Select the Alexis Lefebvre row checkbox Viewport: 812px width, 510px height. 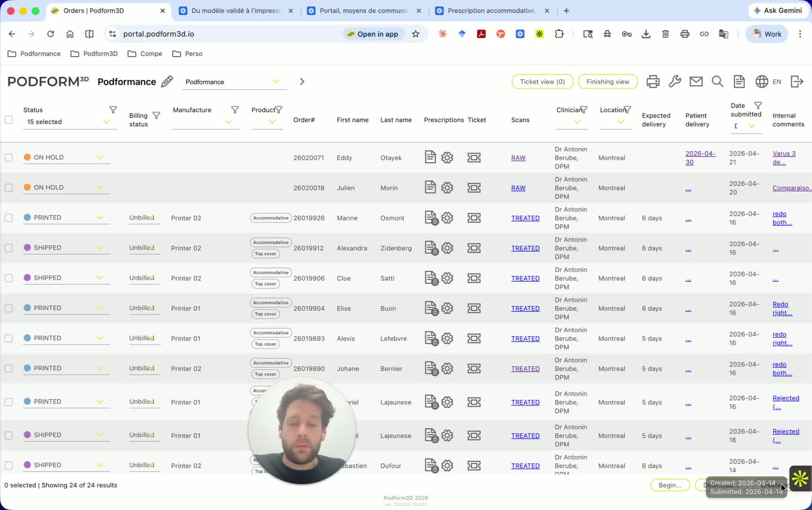point(9,339)
